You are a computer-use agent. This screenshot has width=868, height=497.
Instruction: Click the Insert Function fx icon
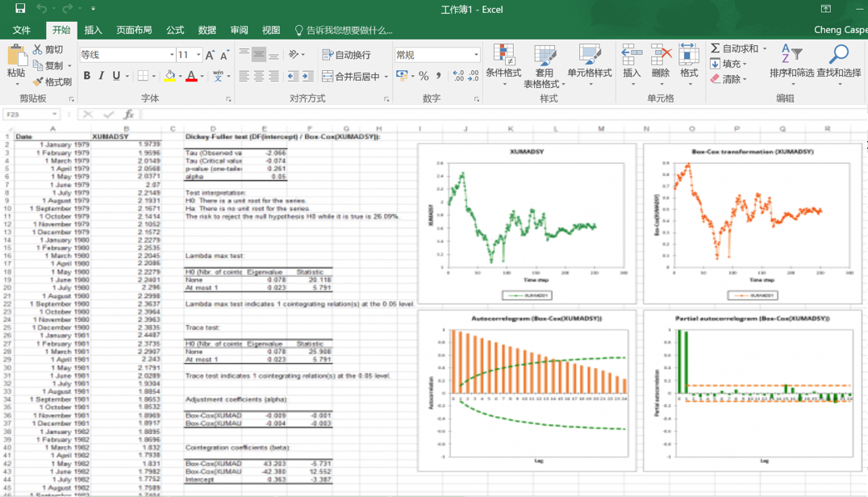[128, 115]
